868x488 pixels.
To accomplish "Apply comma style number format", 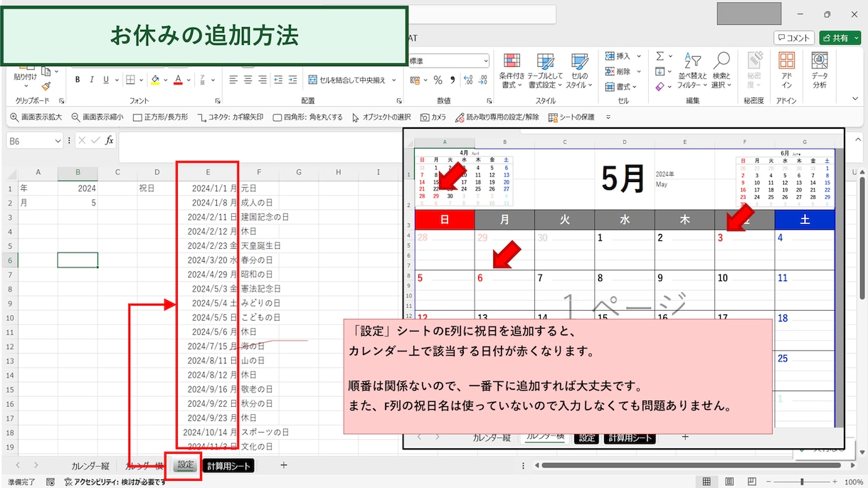I will click(452, 80).
